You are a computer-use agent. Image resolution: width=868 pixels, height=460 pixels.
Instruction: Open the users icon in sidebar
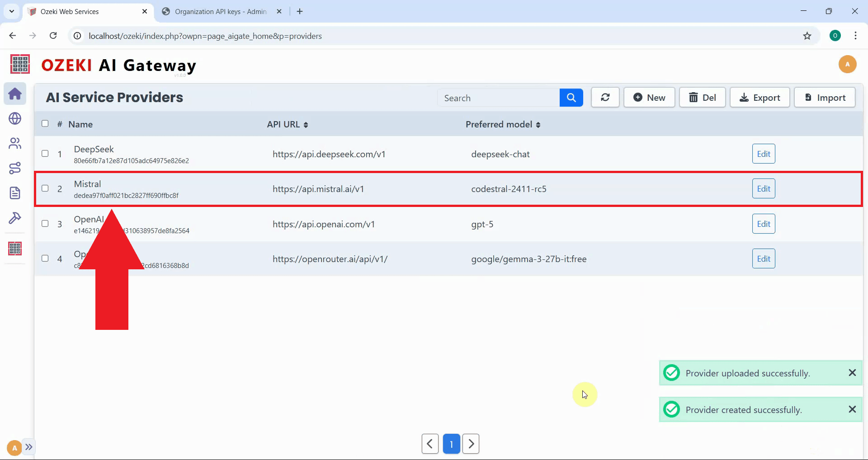[x=15, y=143]
